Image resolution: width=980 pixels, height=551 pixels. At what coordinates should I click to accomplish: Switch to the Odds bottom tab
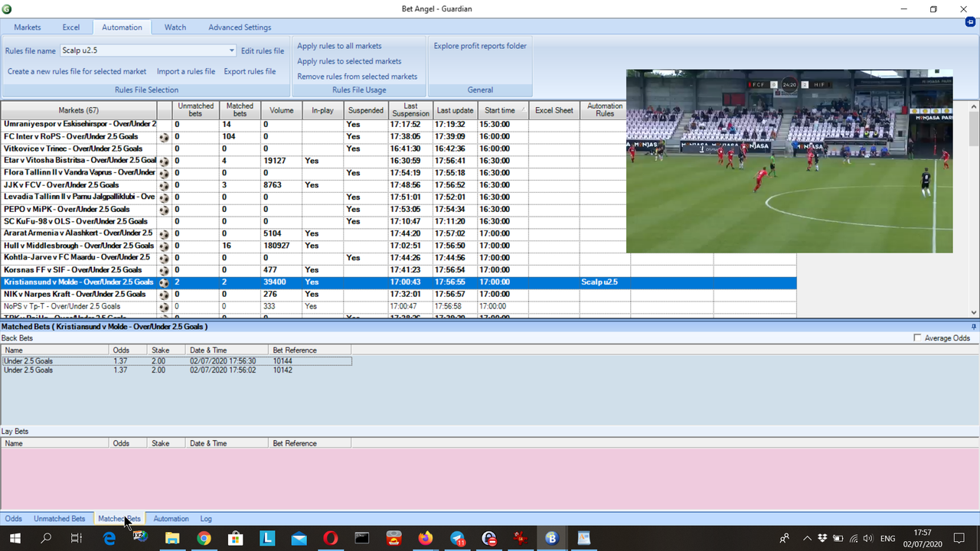point(14,518)
